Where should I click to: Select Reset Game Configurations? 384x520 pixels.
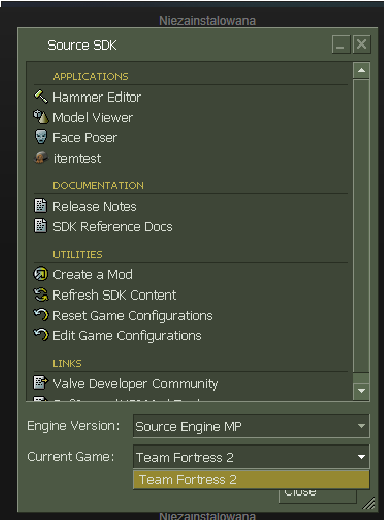point(132,316)
